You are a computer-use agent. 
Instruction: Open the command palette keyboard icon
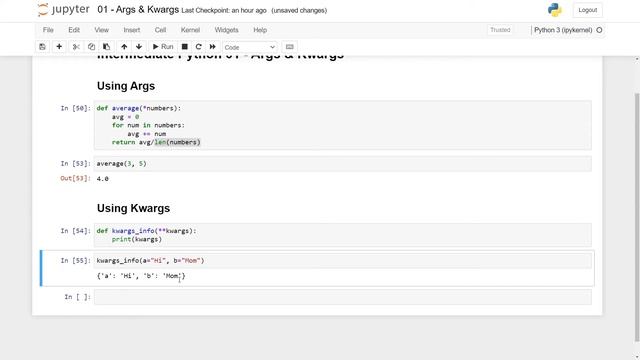point(289,47)
